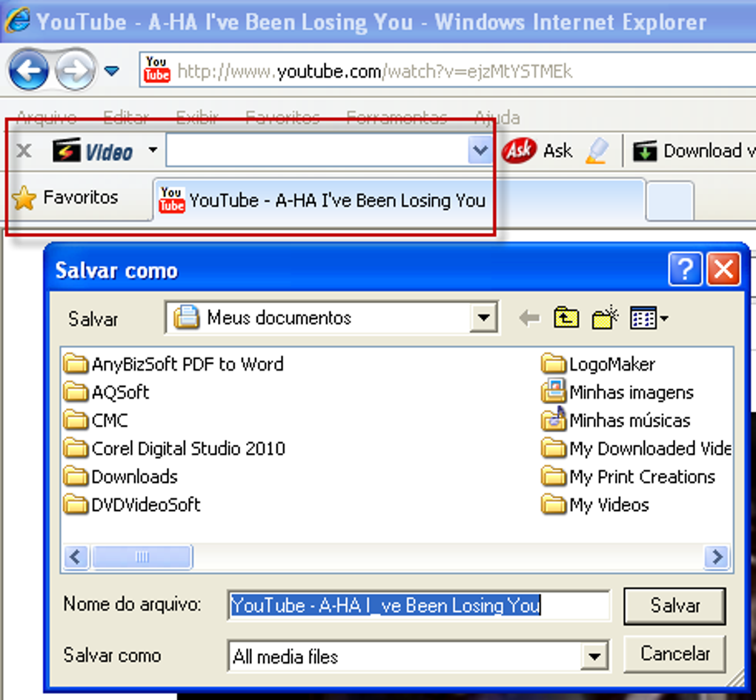Image resolution: width=756 pixels, height=700 pixels.
Task: Click the file list right scroll arrow
Action: (x=717, y=557)
